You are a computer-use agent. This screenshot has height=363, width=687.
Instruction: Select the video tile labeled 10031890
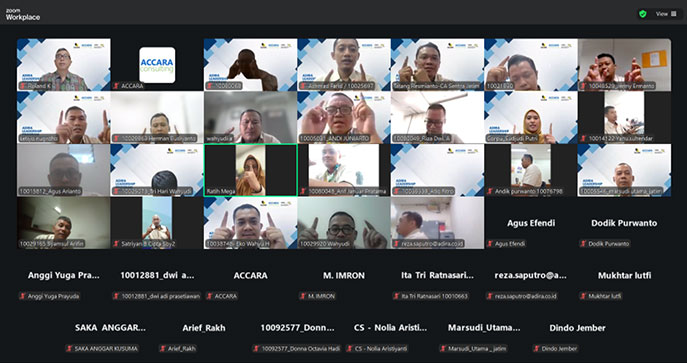(x=531, y=65)
